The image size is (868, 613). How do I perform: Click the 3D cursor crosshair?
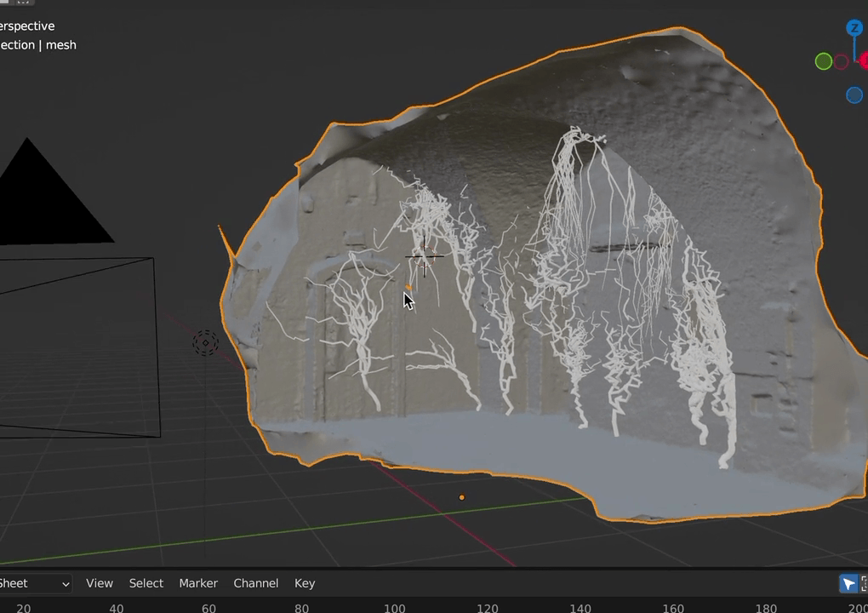coord(424,256)
